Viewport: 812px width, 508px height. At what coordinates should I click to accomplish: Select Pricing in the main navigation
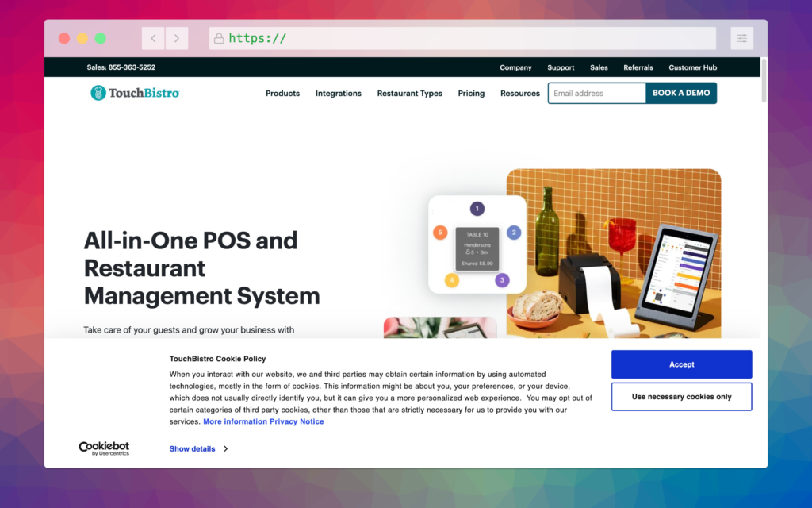coord(471,93)
